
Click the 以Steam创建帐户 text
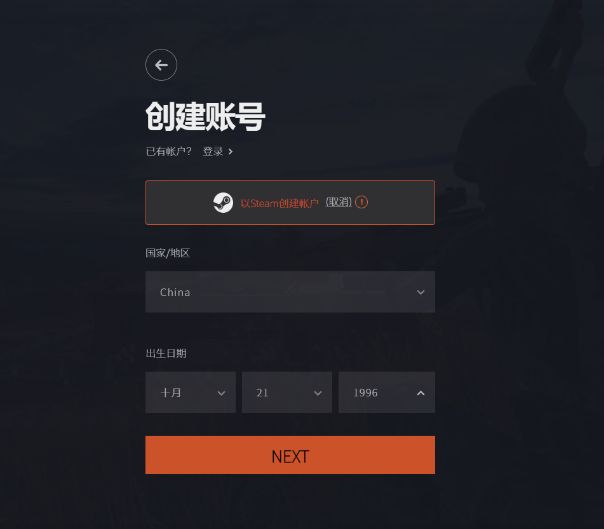click(280, 203)
